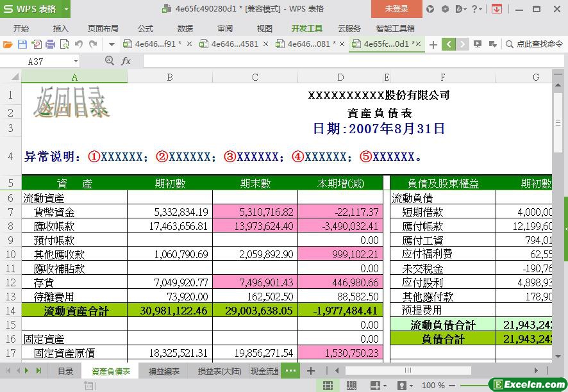The image size is (568, 392).
Task: Switch to normal view in status bar
Action: tap(328, 386)
